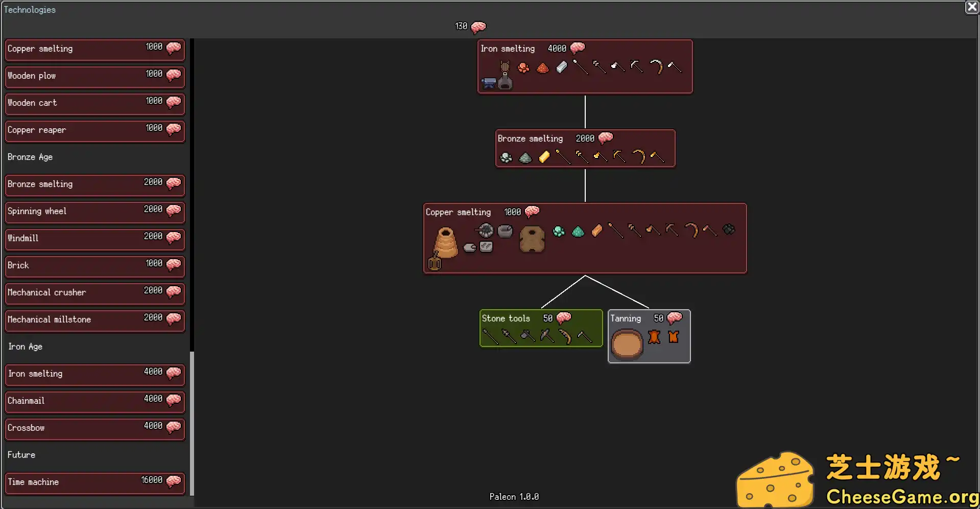Select the silver iron ingot icon

click(562, 67)
